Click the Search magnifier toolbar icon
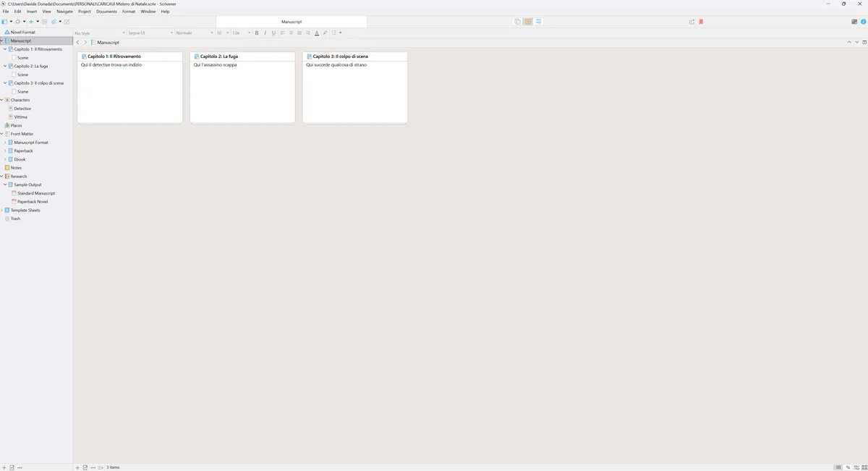Screen dimensions: 868x471 tap(17, 22)
